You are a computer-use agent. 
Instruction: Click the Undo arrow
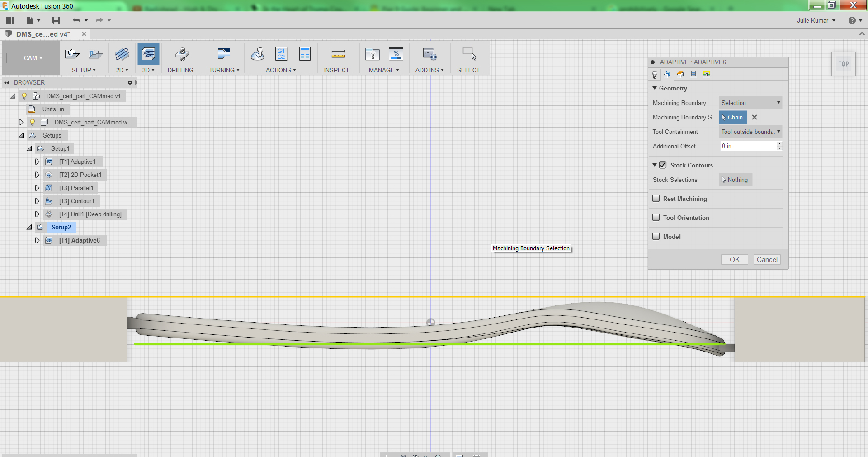click(x=76, y=20)
